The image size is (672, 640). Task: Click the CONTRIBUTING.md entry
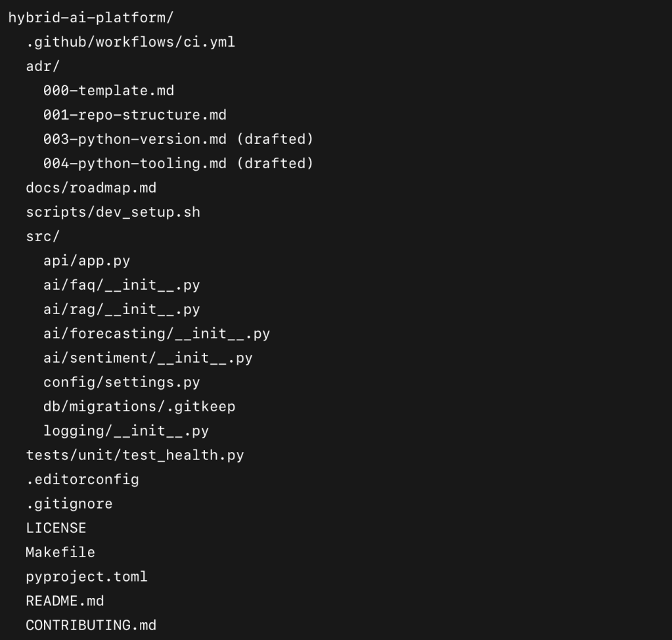[x=91, y=625]
